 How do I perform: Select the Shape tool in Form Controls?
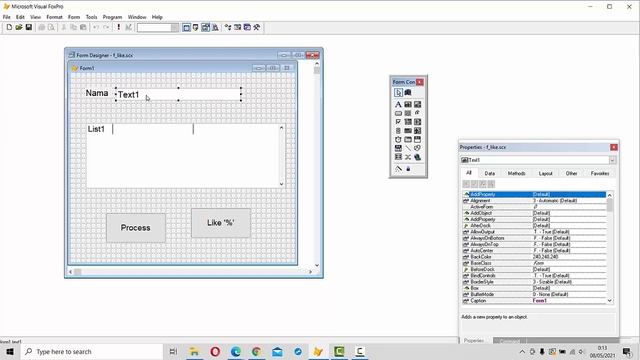click(417, 148)
